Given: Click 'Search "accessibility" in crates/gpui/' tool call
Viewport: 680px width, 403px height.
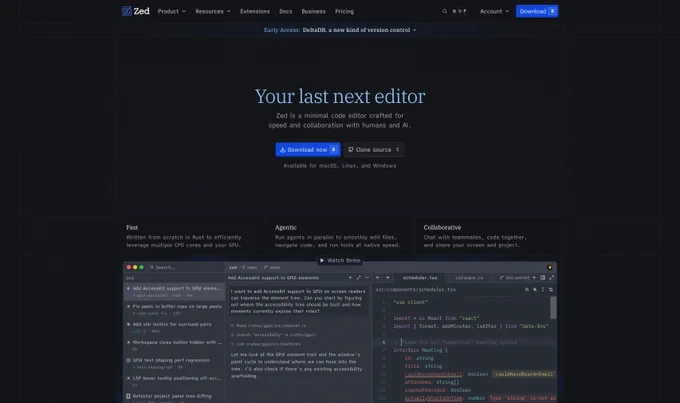Looking at the screenshot, I should click(273, 335).
